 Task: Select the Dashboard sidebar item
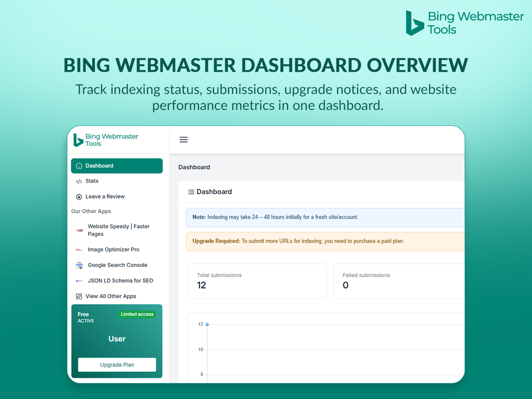tap(117, 166)
